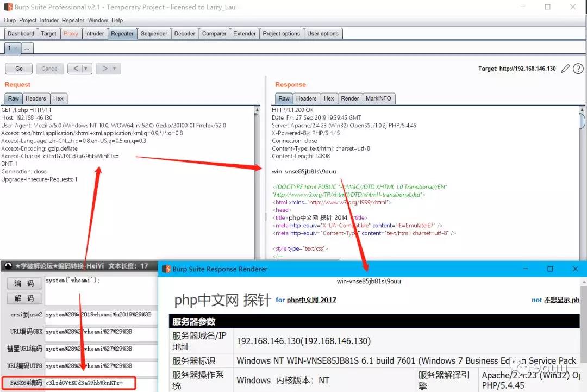
Task: Open the back history dropdown arrow
Action: click(x=86, y=69)
